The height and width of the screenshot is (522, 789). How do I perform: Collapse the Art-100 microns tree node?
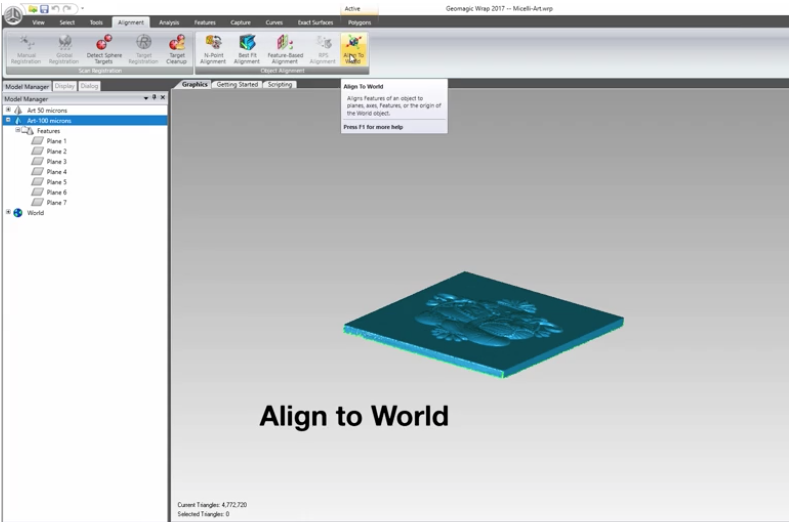pyautogui.click(x=8, y=120)
